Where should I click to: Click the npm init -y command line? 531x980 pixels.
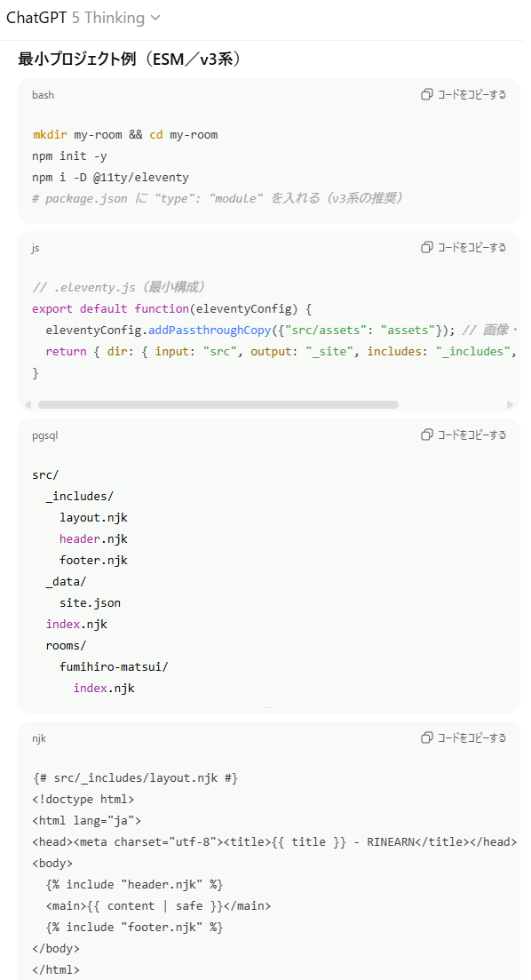pos(69,155)
